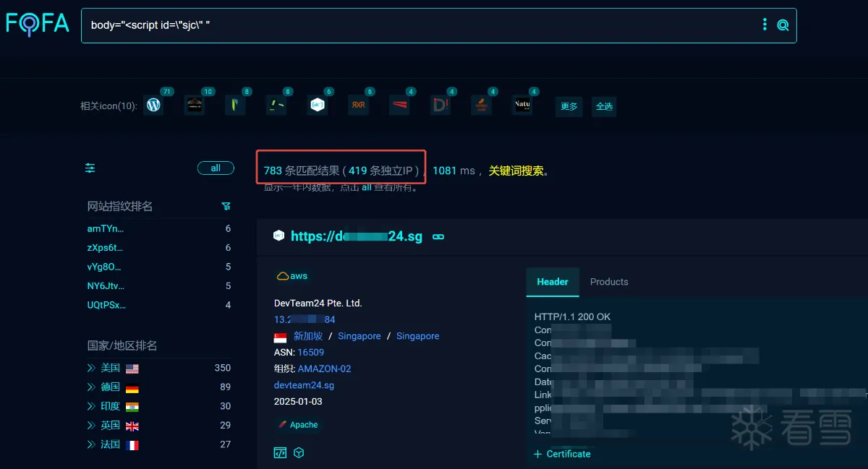Image resolution: width=868 pixels, height=469 pixels.
Task: Click the aws cloud tag
Action: pyautogui.click(x=292, y=276)
